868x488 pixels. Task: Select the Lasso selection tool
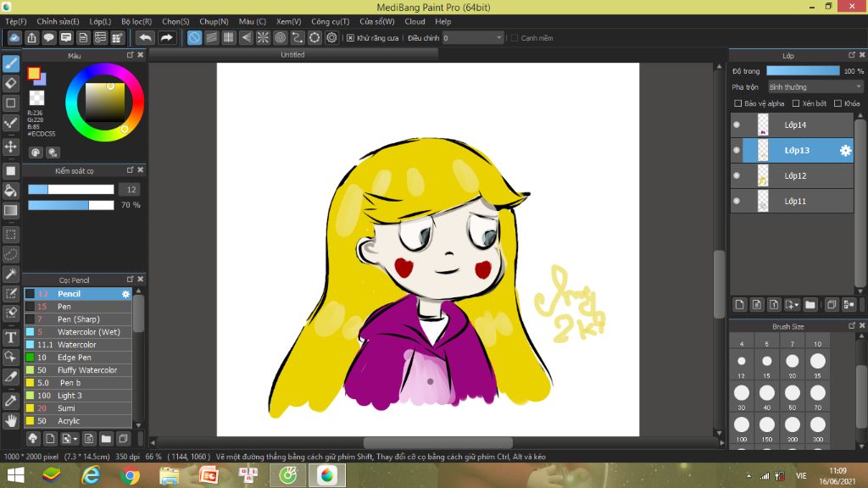tap(11, 254)
